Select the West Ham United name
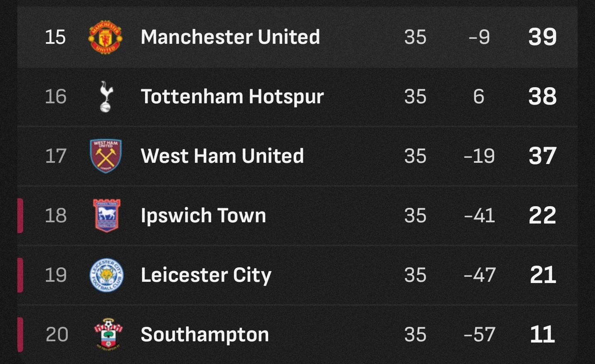This screenshot has width=595, height=364. coord(222,156)
